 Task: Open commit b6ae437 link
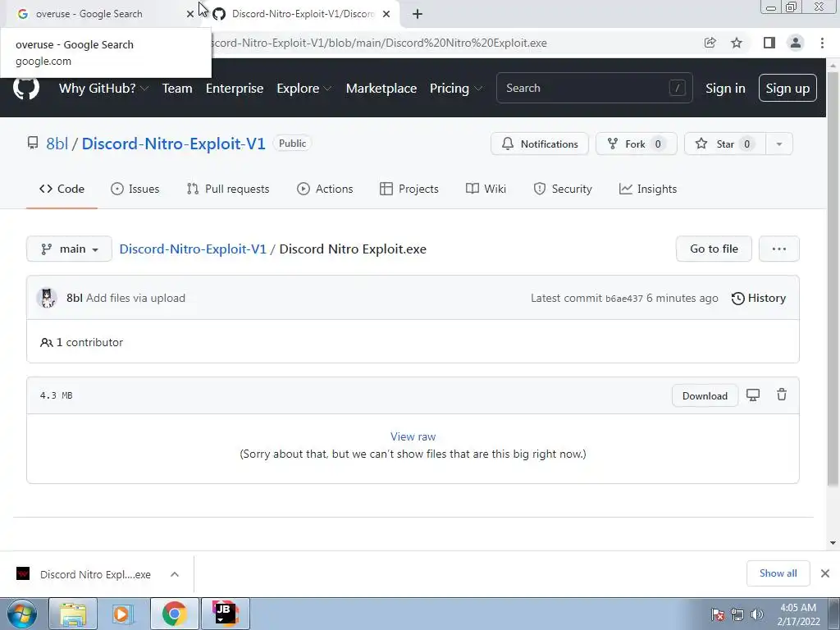624,299
